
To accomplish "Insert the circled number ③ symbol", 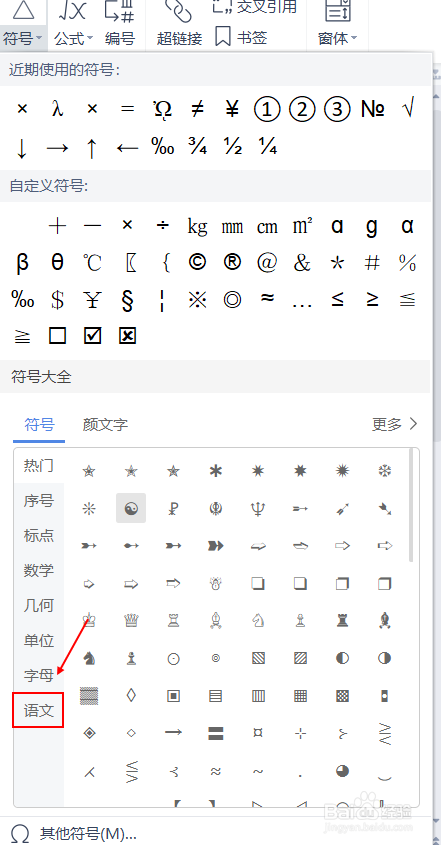I will tap(337, 109).
